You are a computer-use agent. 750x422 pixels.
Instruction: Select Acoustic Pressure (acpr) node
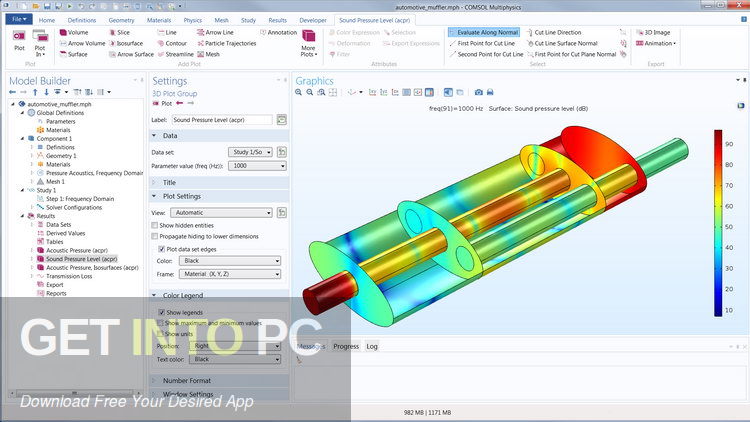[x=77, y=250]
